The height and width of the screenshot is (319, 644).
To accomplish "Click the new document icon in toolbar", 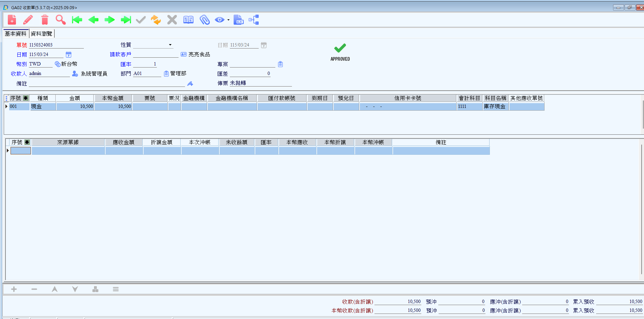I will (x=12, y=20).
